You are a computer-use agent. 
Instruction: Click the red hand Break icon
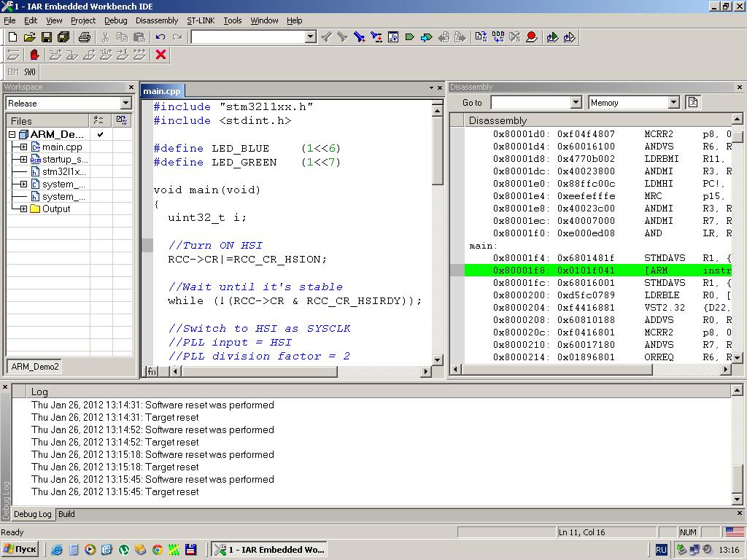34,55
